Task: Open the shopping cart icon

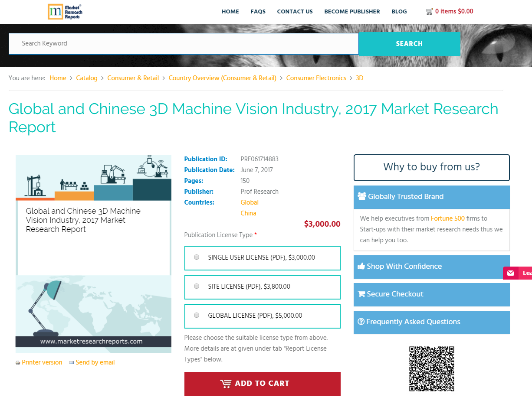Action: [430, 12]
